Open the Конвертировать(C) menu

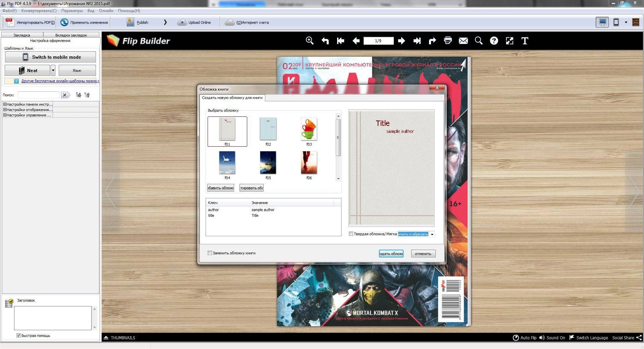(39, 11)
